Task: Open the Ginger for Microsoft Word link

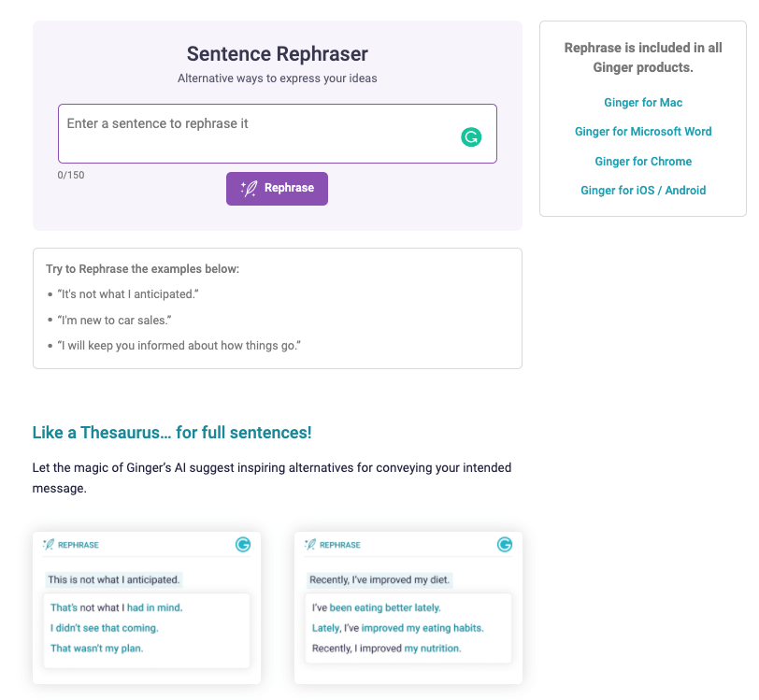Action: point(643,132)
